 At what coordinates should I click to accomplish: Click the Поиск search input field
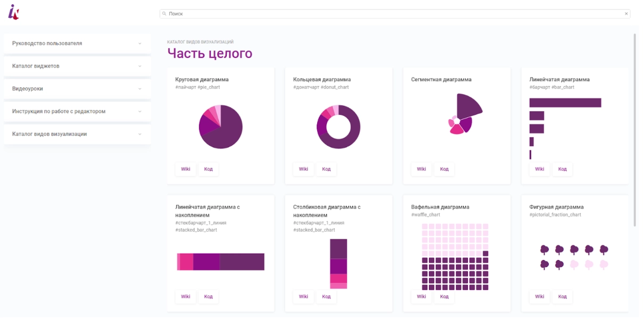(394, 14)
